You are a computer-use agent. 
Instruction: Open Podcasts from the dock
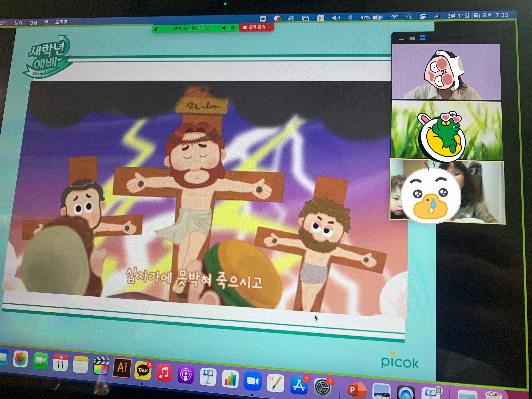pos(185,375)
